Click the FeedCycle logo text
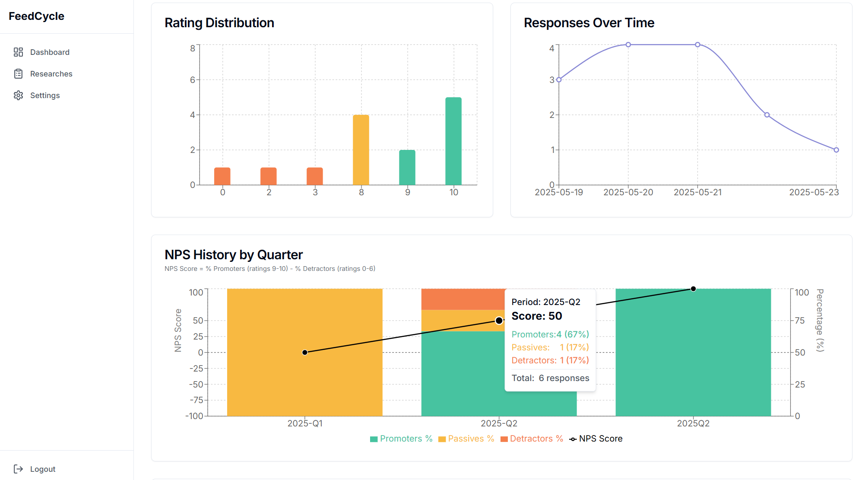Screen dimensions: 868x480 click(36, 16)
